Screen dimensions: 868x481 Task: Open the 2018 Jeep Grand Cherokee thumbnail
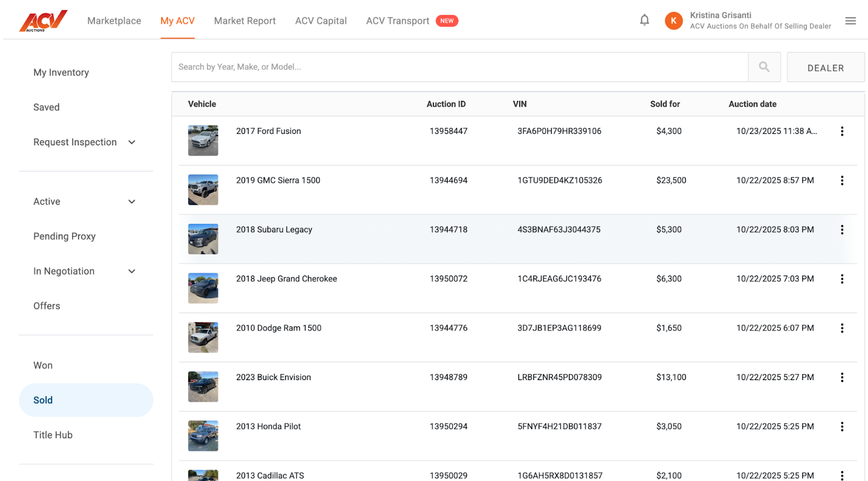click(203, 288)
